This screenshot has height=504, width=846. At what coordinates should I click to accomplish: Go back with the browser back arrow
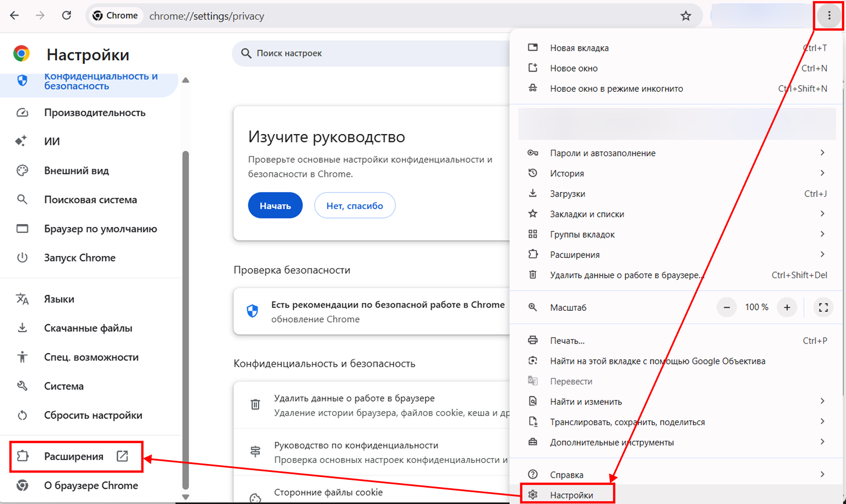14,16
